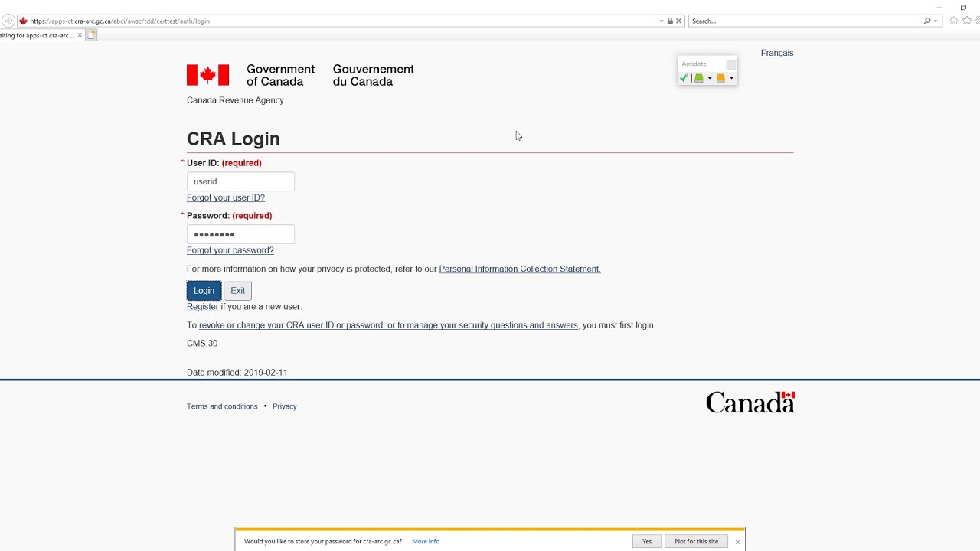Viewport: 980px width, 551px height.
Task: Open 'More info' in password save bar
Action: [426, 541]
